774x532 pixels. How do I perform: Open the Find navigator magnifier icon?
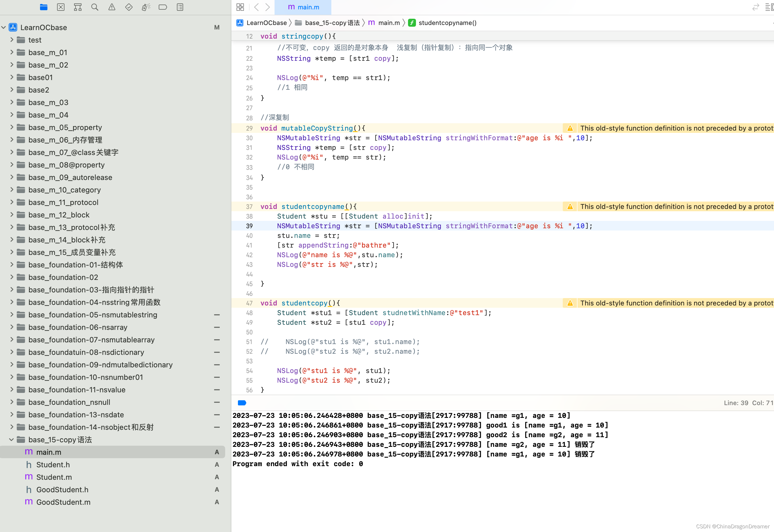95,7
